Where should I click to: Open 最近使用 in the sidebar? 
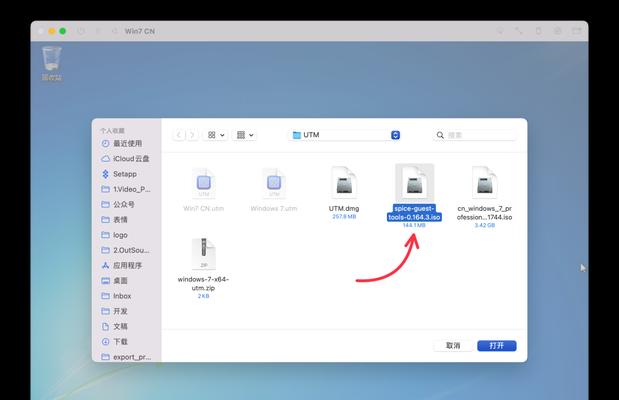tap(126, 143)
